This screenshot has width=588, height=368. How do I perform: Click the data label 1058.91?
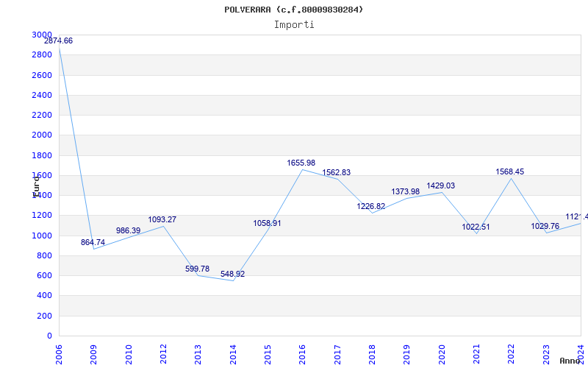(x=267, y=224)
